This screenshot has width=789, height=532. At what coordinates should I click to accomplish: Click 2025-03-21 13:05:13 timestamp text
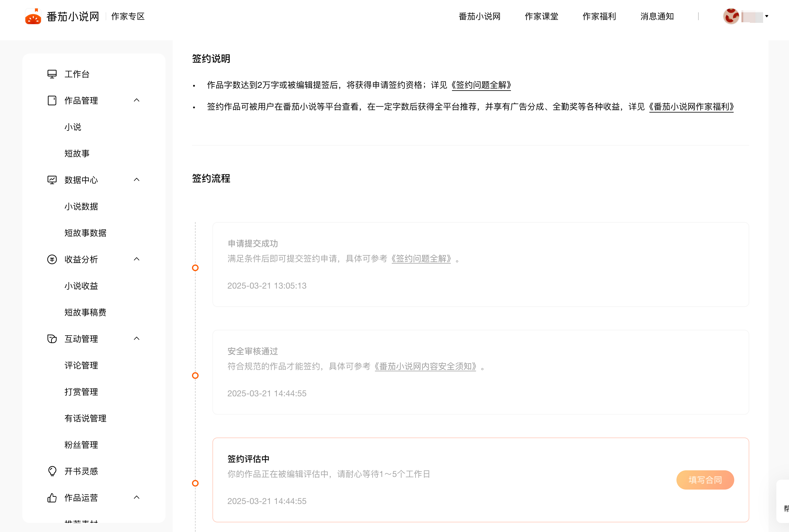[267, 286]
